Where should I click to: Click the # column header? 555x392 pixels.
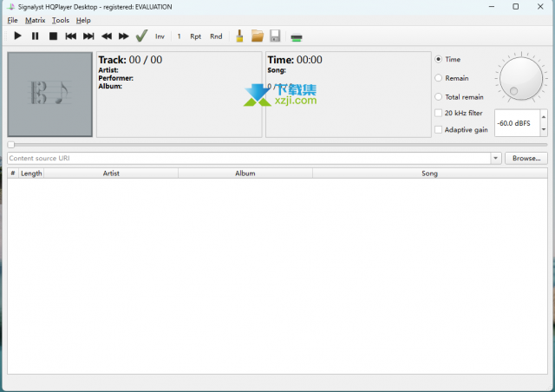(13, 173)
